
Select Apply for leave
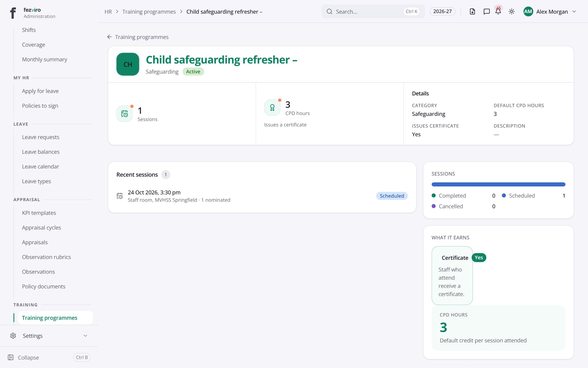click(40, 91)
